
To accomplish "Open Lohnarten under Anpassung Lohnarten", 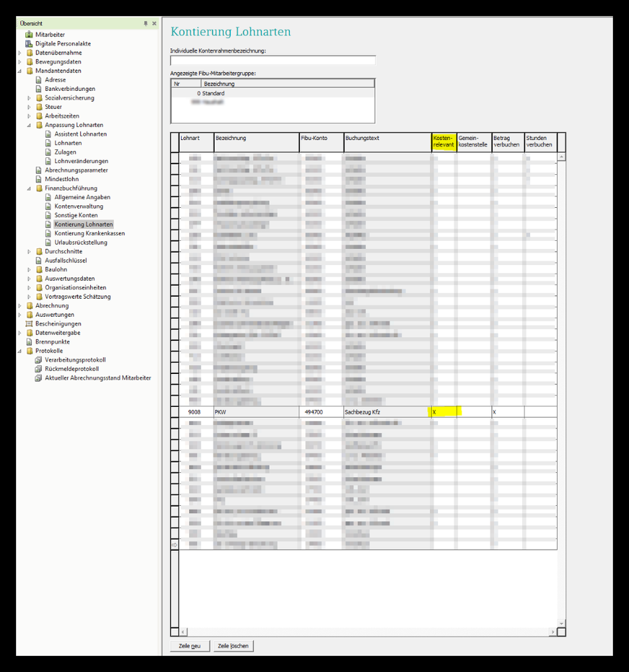I will (68, 143).
